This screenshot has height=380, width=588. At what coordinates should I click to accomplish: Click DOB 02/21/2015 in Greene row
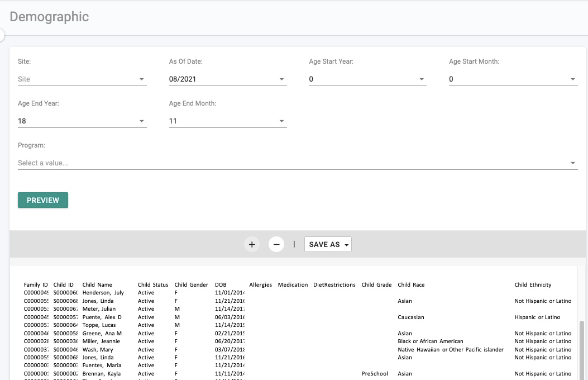click(x=230, y=333)
